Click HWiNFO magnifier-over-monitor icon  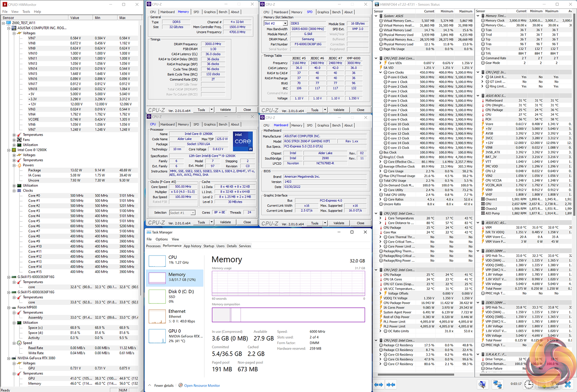pos(482,385)
